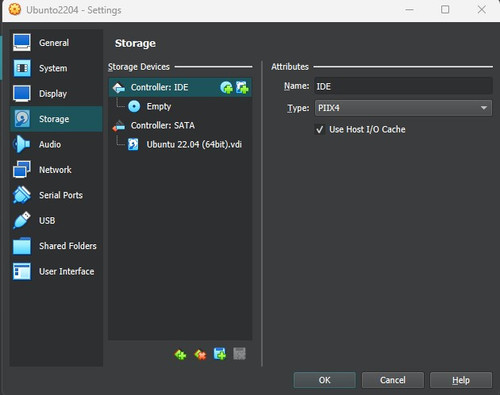Open the Shared Folders category
Image resolution: width=500 pixels, height=395 pixels.
[56, 246]
